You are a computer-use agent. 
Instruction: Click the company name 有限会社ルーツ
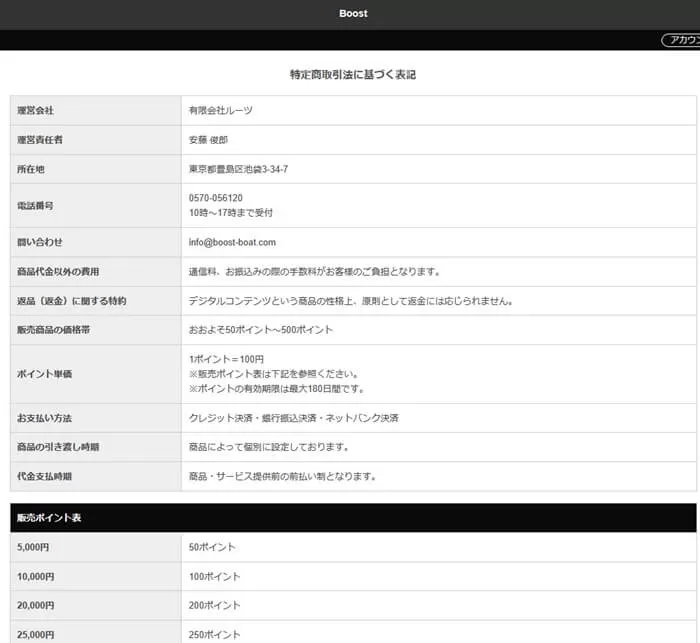point(221,110)
